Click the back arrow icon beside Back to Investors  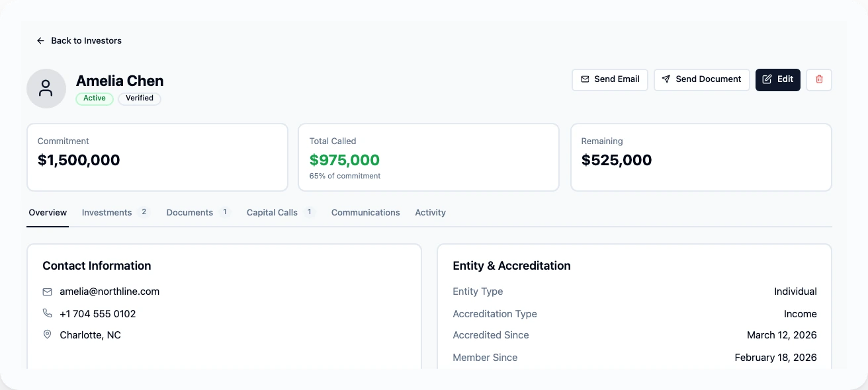tap(40, 41)
